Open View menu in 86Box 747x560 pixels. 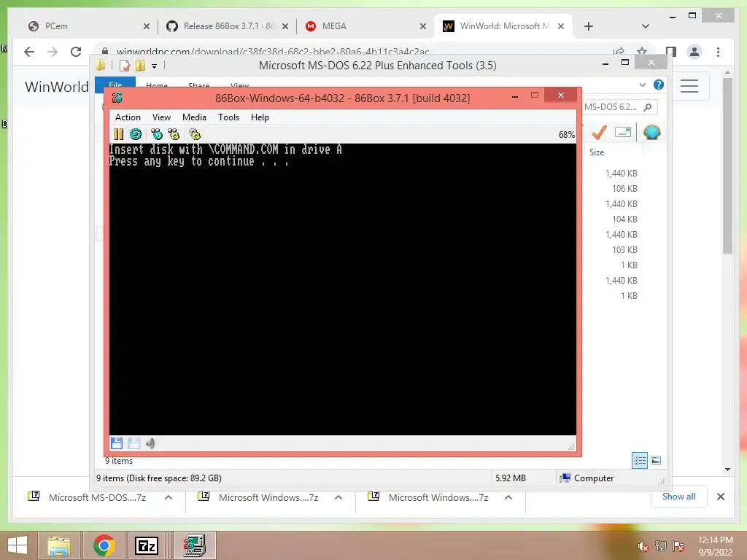(x=161, y=117)
